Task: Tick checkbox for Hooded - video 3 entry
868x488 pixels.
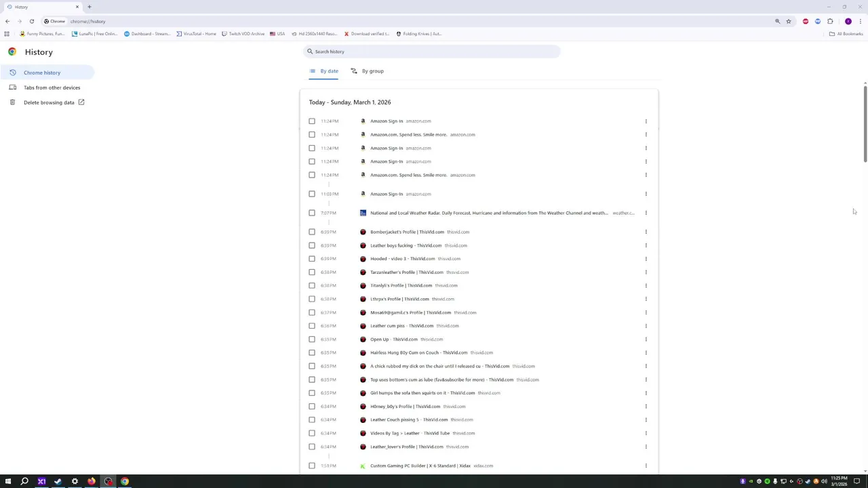Action: point(312,259)
